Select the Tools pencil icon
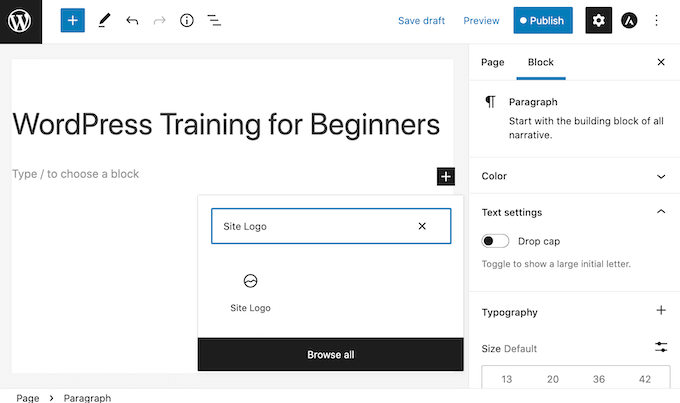 104,21
